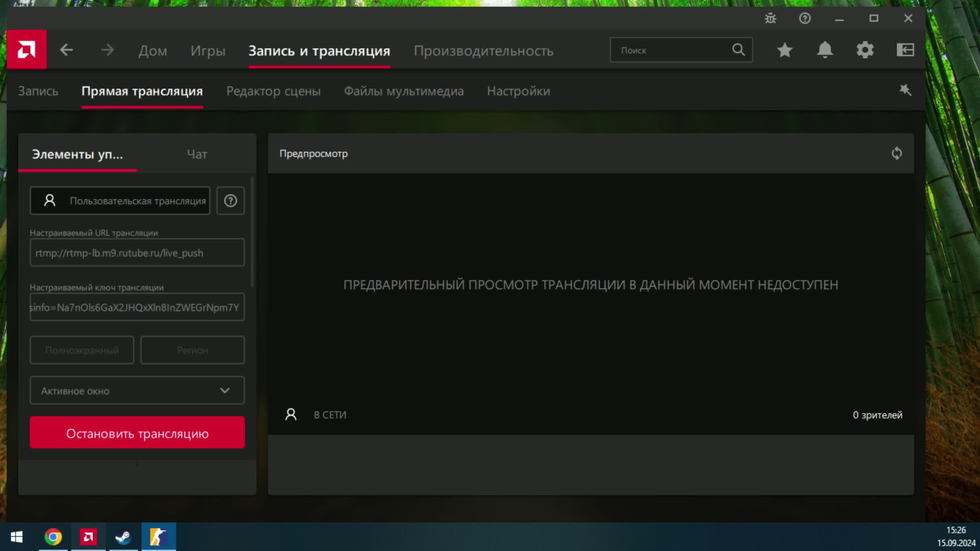Open the bug report icon in the title bar
980x551 pixels.
[770, 18]
